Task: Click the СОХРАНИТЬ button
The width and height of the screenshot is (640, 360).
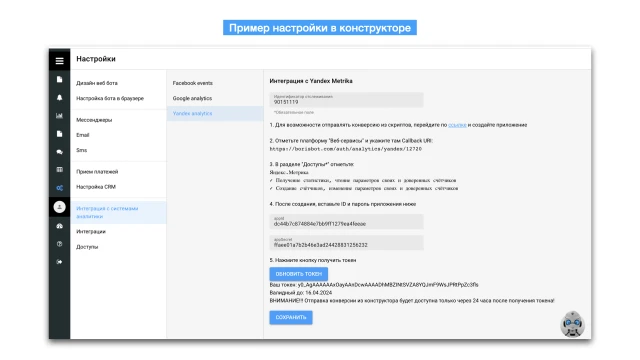Action: tap(291, 318)
